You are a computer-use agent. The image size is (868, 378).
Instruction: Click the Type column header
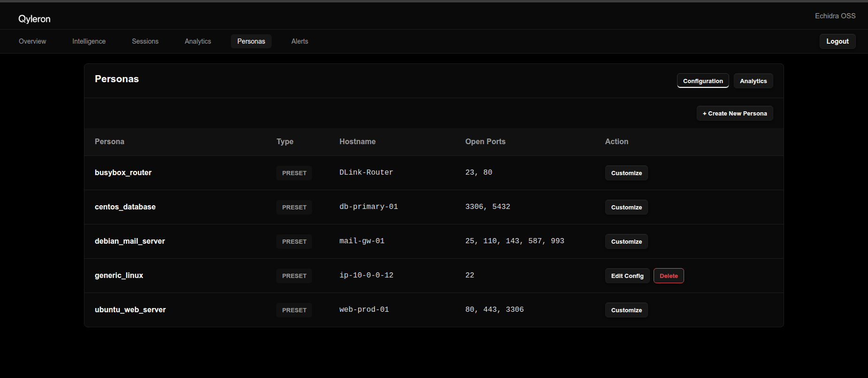285,141
